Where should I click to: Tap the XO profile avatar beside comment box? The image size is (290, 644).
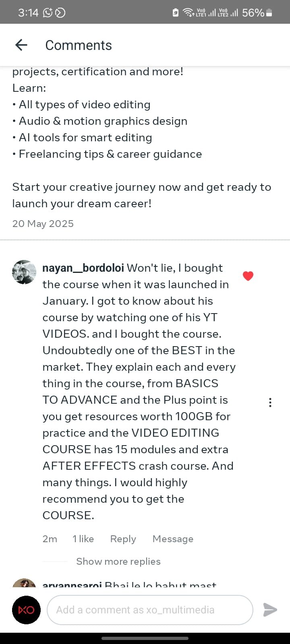[x=26, y=610]
